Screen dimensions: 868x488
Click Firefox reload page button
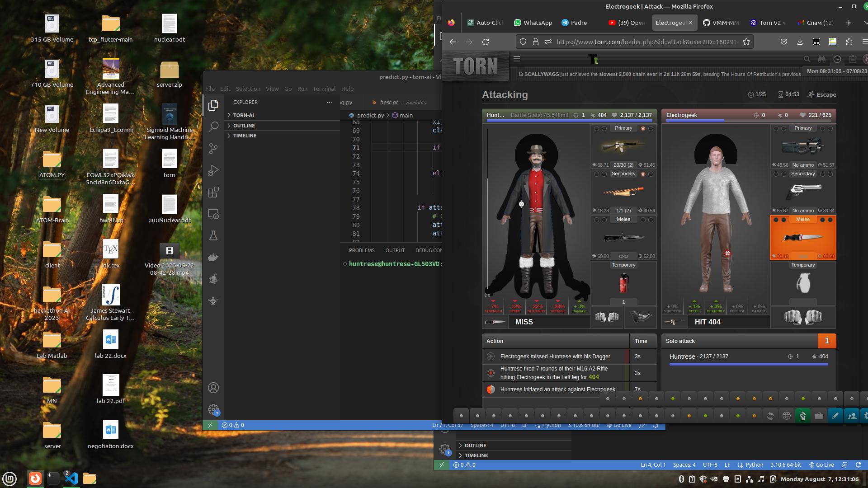pos(486,42)
